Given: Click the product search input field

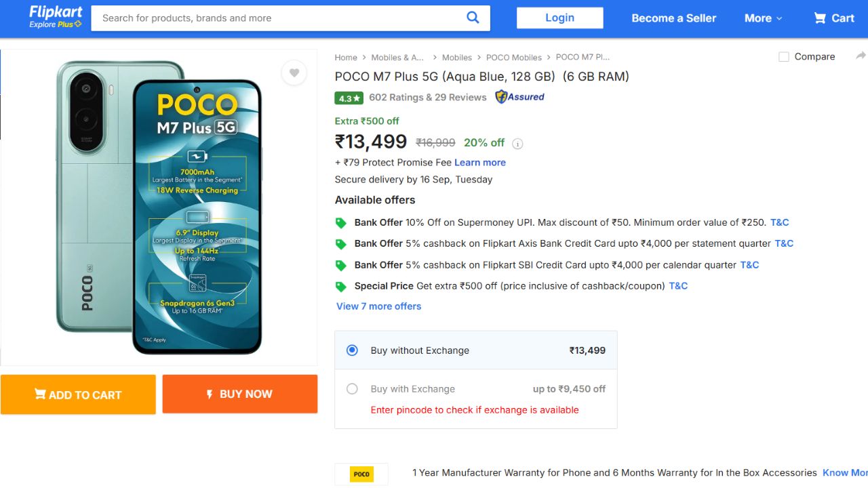Looking at the screenshot, I should point(278,18).
